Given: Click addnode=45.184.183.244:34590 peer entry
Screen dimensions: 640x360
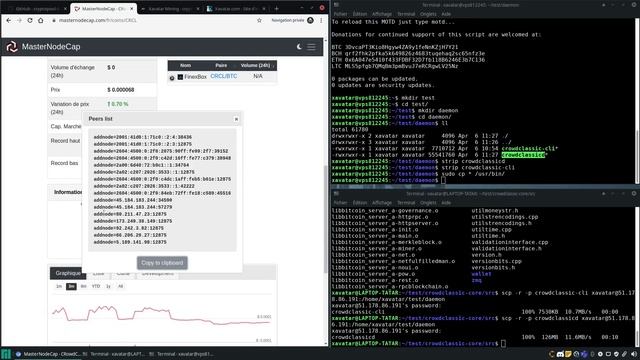Looking at the screenshot, I should coord(133,200).
